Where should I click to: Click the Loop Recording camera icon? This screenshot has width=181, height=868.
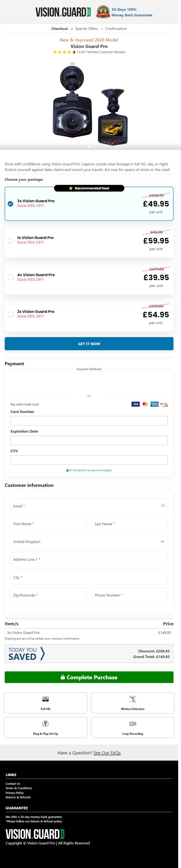pos(133,724)
